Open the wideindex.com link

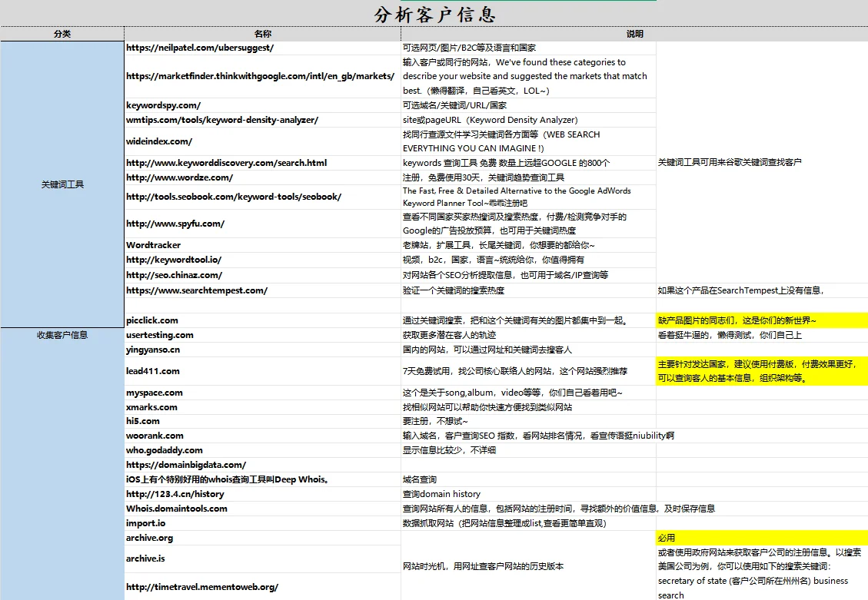click(157, 141)
